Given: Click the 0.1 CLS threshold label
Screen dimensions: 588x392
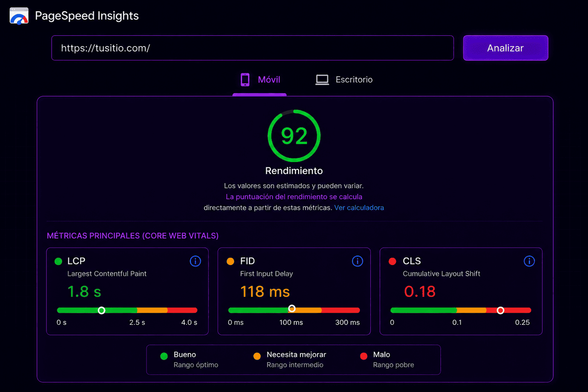Looking at the screenshot, I should [457, 323].
